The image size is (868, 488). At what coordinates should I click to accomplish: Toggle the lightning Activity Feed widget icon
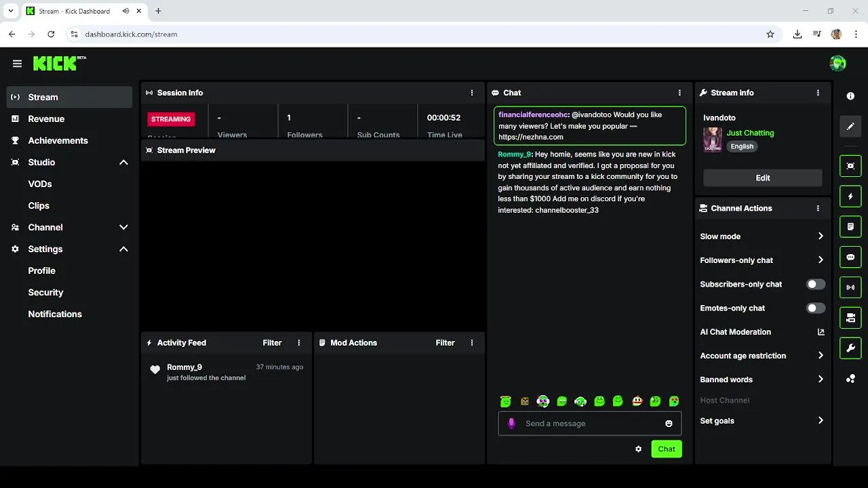pyautogui.click(x=850, y=197)
